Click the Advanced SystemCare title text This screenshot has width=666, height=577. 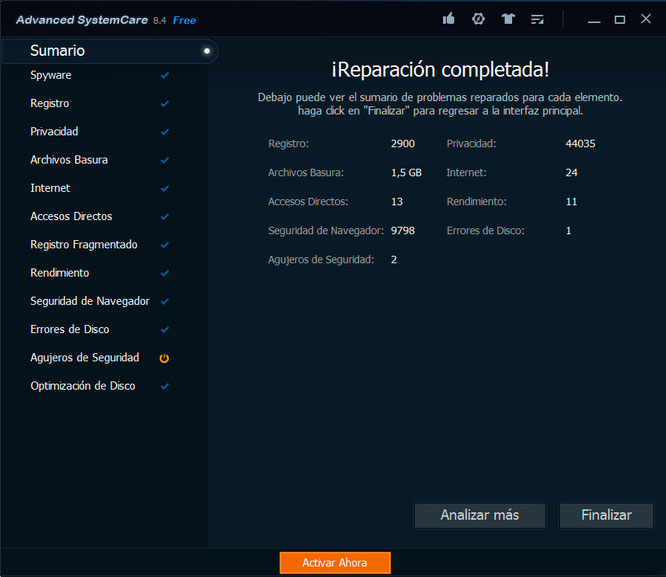click(82, 20)
